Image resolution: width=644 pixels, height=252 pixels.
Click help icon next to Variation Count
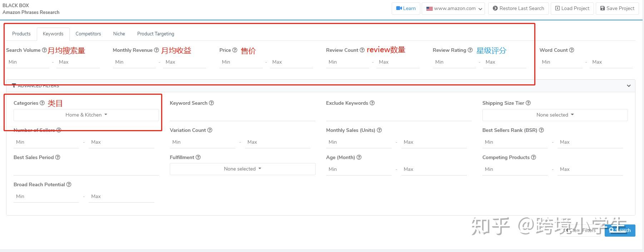pos(210,130)
